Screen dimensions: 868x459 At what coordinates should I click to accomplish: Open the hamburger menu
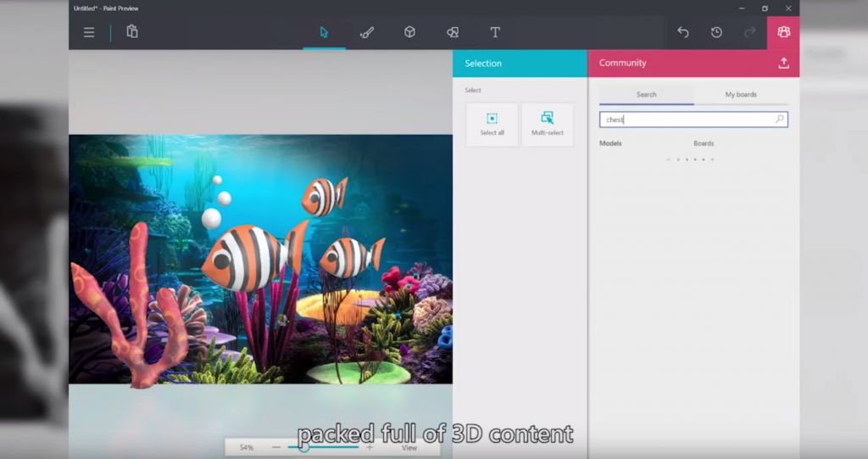click(89, 32)
